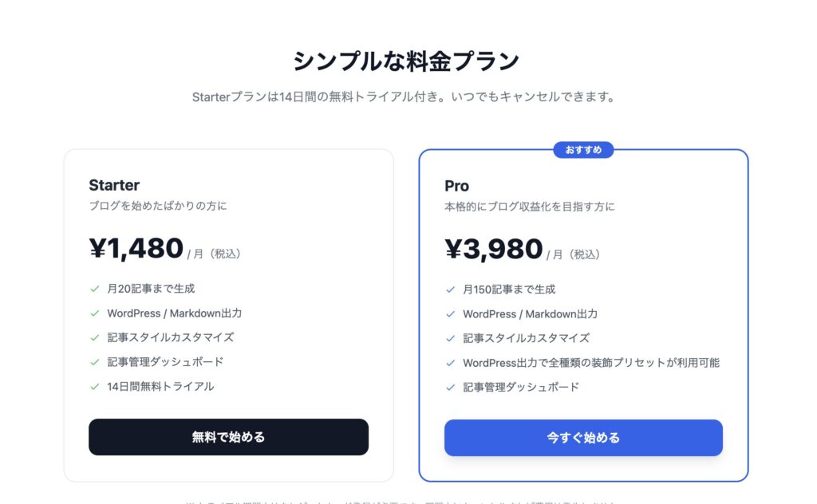
Task: Select the Pro plan heading
Action: click(456, 186)
